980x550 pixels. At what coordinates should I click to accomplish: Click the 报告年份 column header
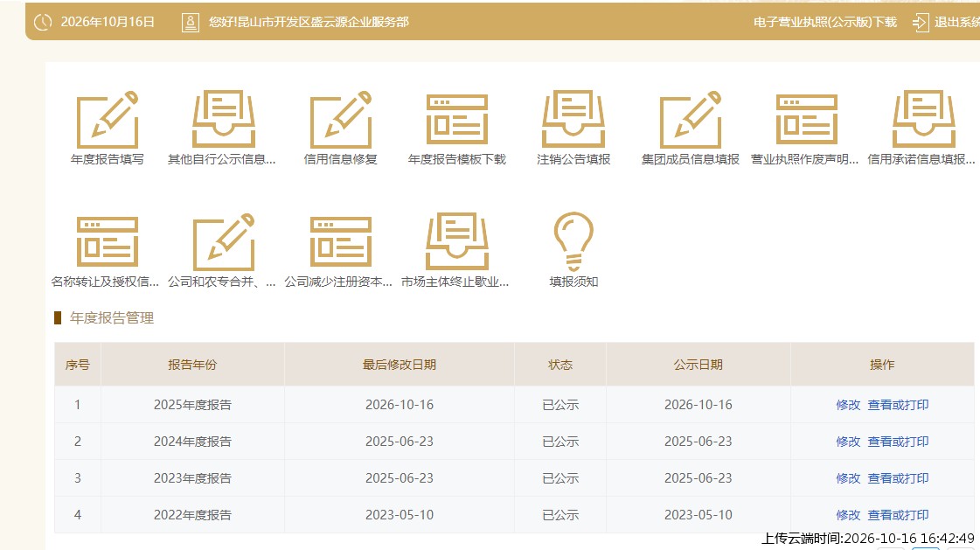pos(192,365)
